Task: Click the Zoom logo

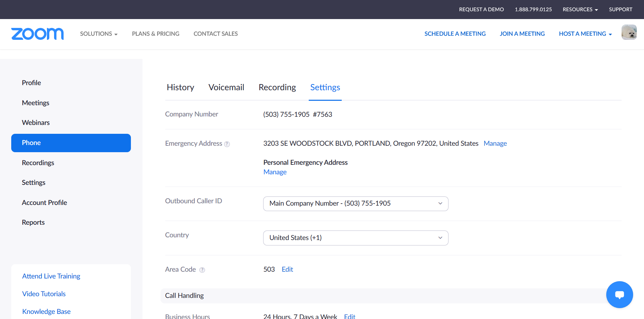Action: pos(37,34)
